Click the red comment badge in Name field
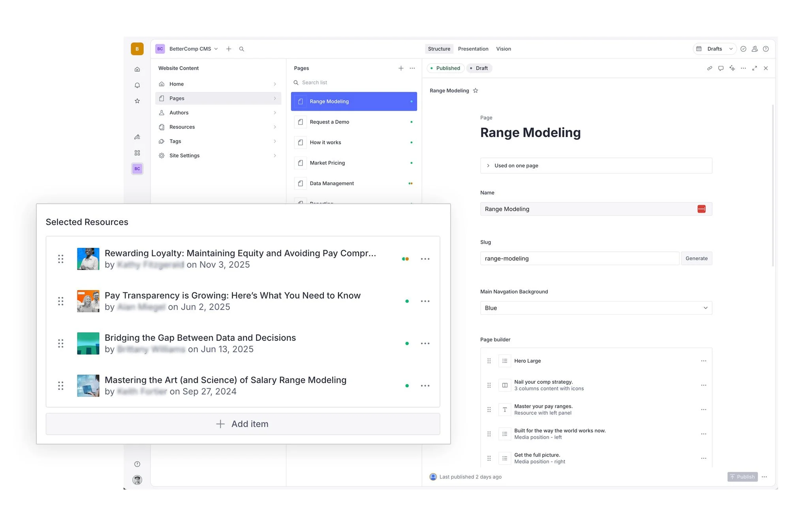 (701, 209)
